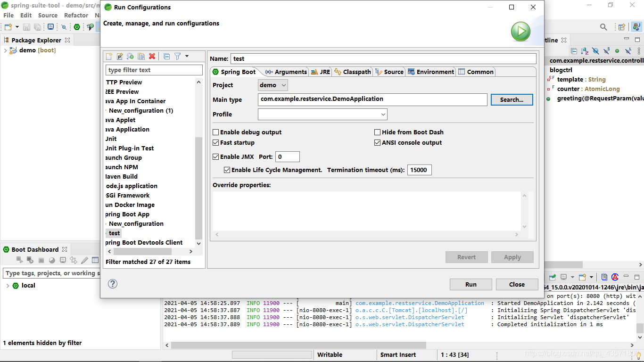
Task: Create a new launch configuration
Action: tap(109, 57)
